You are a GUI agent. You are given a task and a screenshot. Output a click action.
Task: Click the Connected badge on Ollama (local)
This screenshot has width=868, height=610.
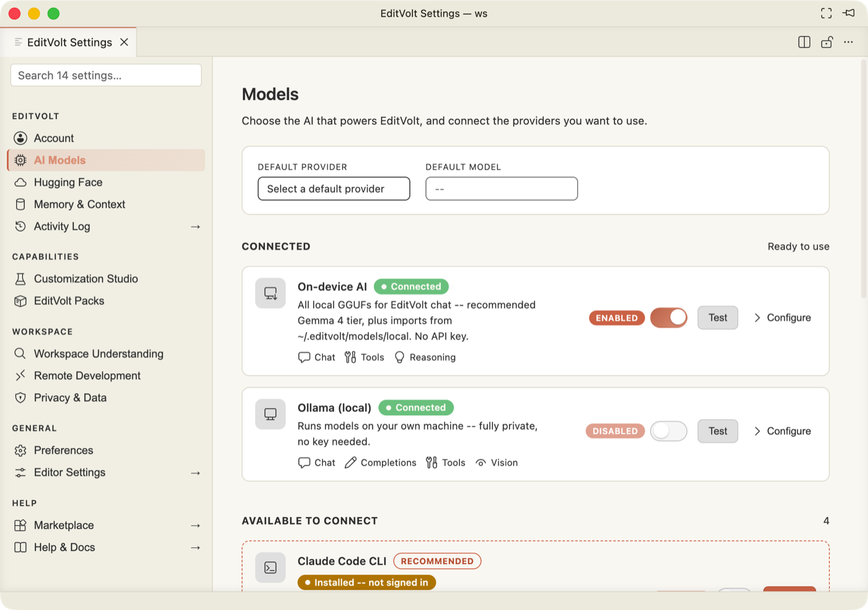pos(416,407)
